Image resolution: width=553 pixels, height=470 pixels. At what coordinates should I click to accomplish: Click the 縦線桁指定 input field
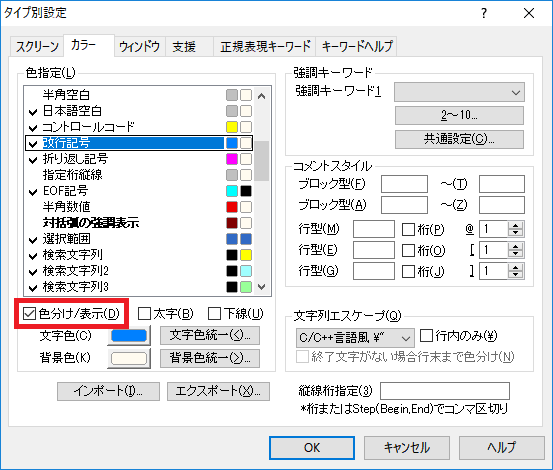(445, 391)
